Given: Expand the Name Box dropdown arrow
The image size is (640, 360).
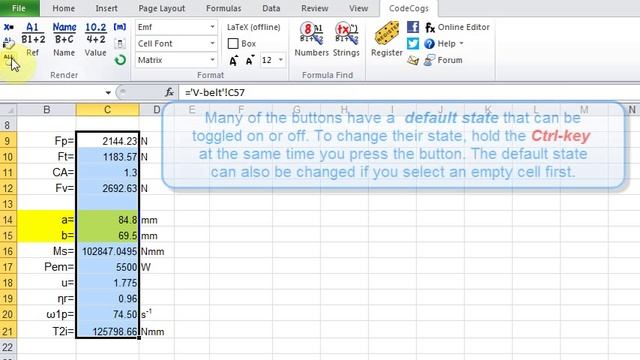Looking at the screenshot, I should [x=108, y=93].
